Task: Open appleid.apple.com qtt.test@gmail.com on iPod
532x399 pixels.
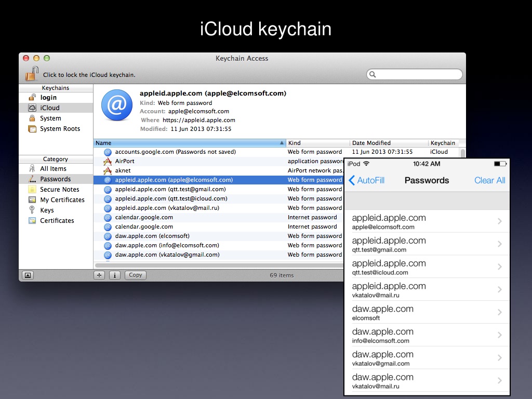Action: 427,244
